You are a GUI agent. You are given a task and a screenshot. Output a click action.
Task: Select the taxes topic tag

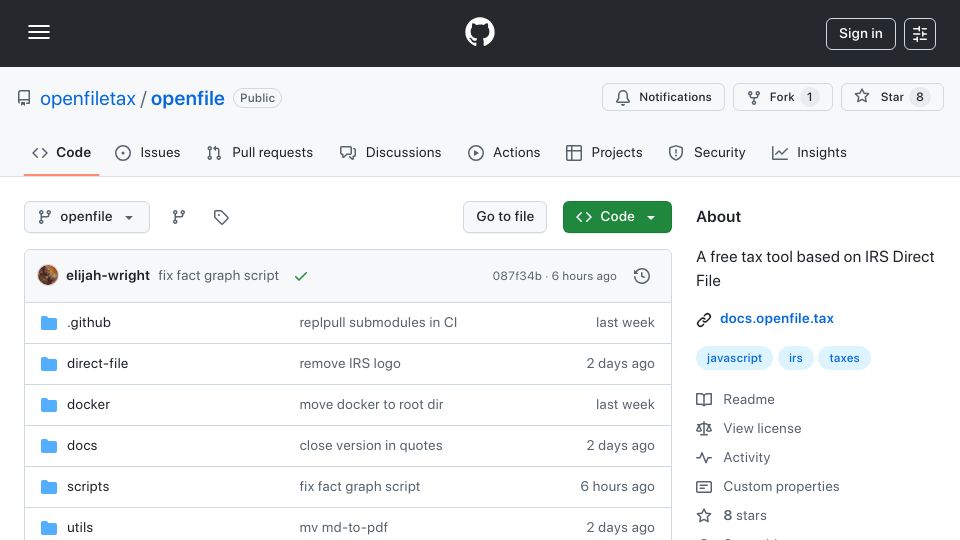click(844, 358)
